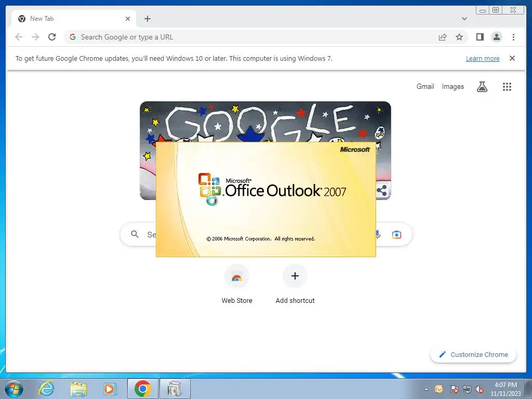Open the Chrome profile avatar menu
This screenshot has width=532, height=399.
[496, 37]
